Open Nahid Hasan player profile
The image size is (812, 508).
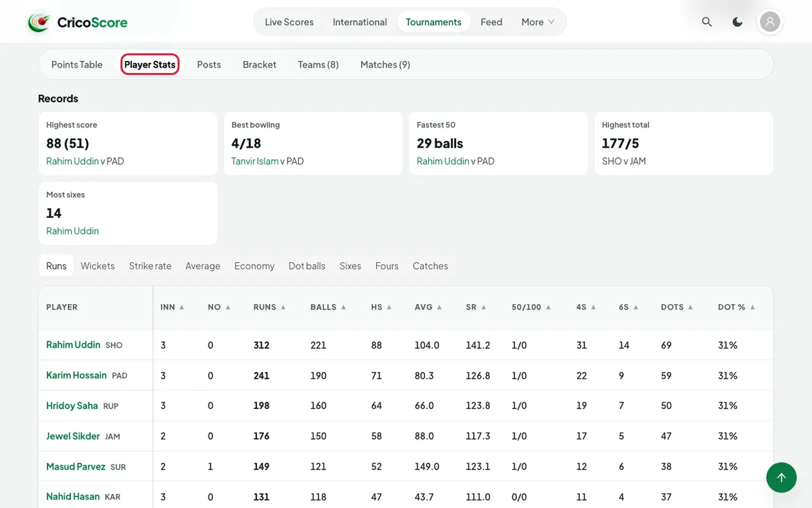73,496
